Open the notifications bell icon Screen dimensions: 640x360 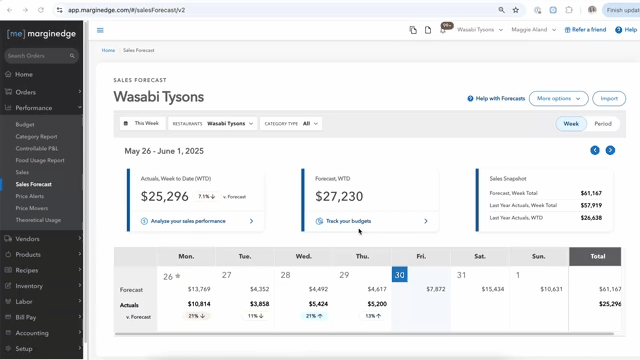443,30
